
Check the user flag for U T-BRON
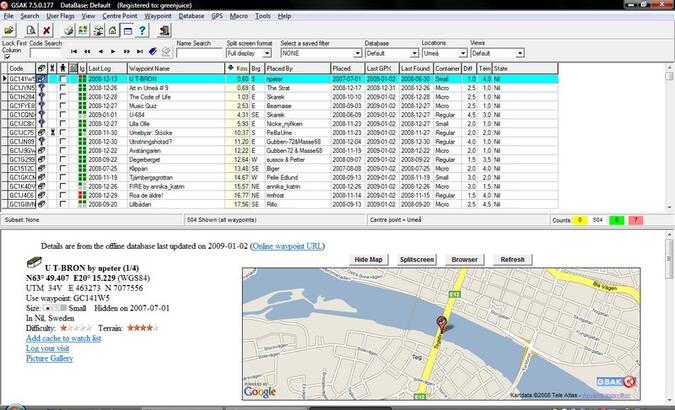coord(63,79)
